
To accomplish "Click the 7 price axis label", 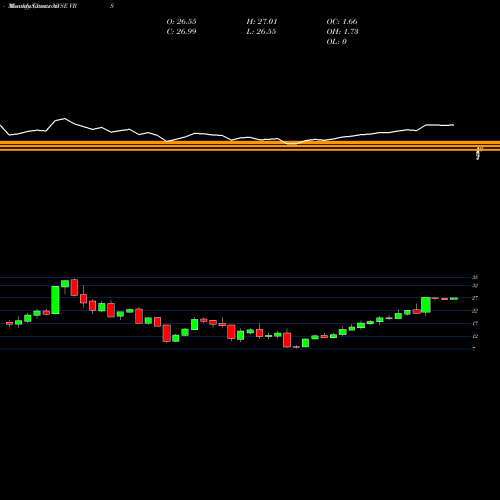I will [474, 349].
